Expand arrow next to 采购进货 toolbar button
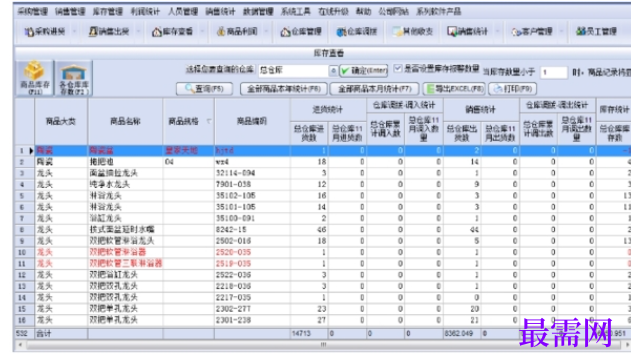The height and width of the screenshot is (364, 631). coord(74,31)
